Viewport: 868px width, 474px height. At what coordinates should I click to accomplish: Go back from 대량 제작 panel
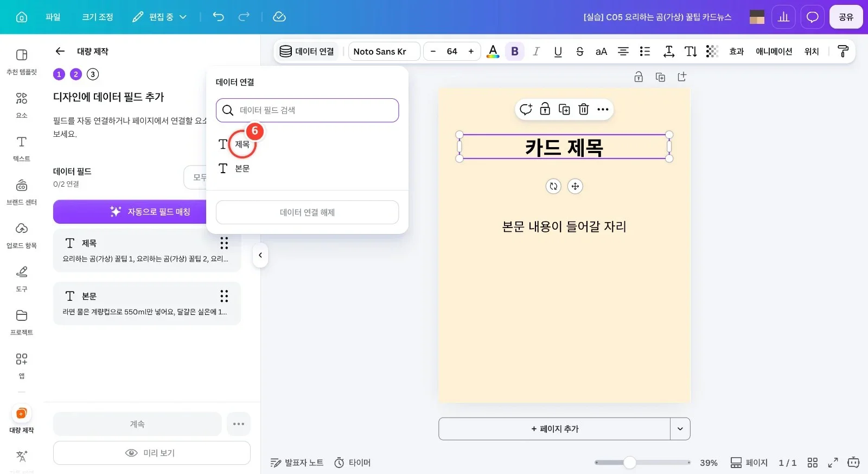60,51
